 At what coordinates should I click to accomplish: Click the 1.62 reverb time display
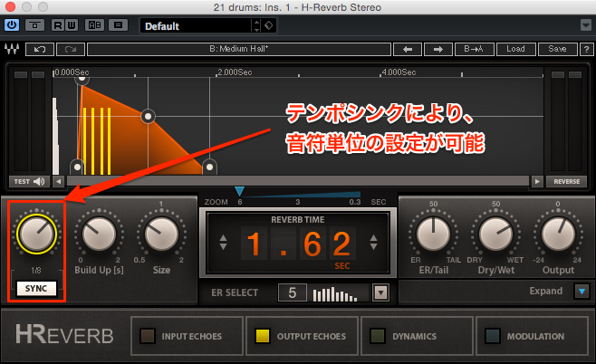pyautogui.click(x=298, y=244)
